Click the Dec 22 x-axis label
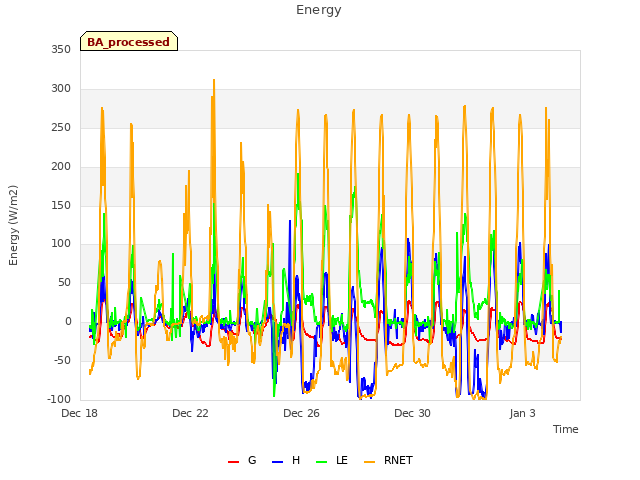This screenshot has width=640, height=480. pos(191,413)
